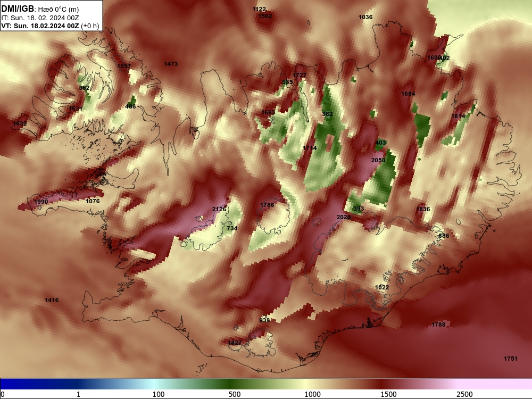
Task: Click the 562 value label
Action: [84, 88]
